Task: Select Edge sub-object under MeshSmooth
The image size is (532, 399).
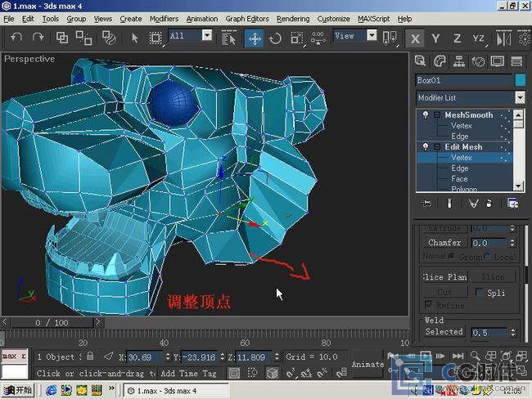Action: tap(460, 137)
